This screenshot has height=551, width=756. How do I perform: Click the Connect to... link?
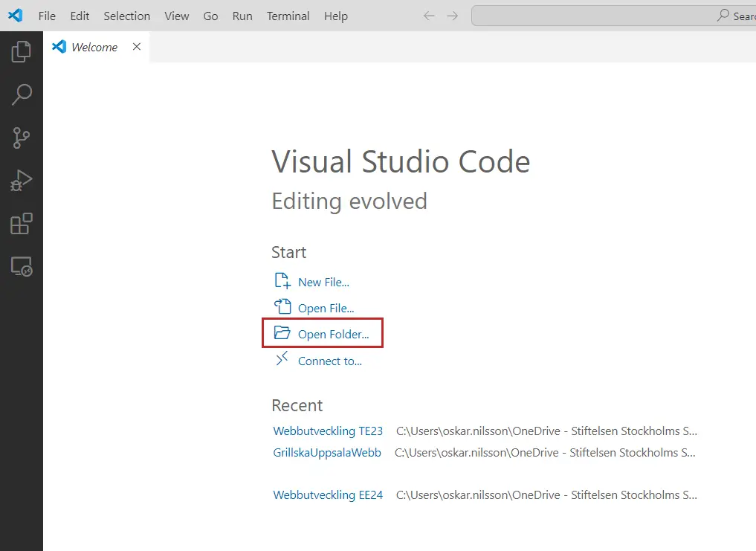pos(329,361)
